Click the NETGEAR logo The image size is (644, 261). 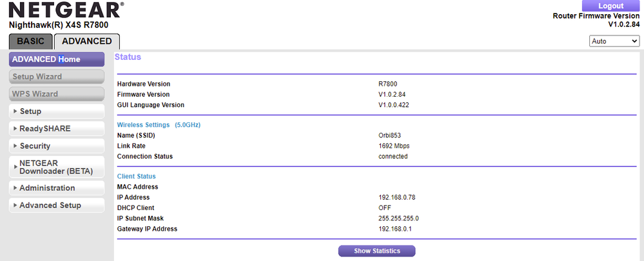point(66,10)
